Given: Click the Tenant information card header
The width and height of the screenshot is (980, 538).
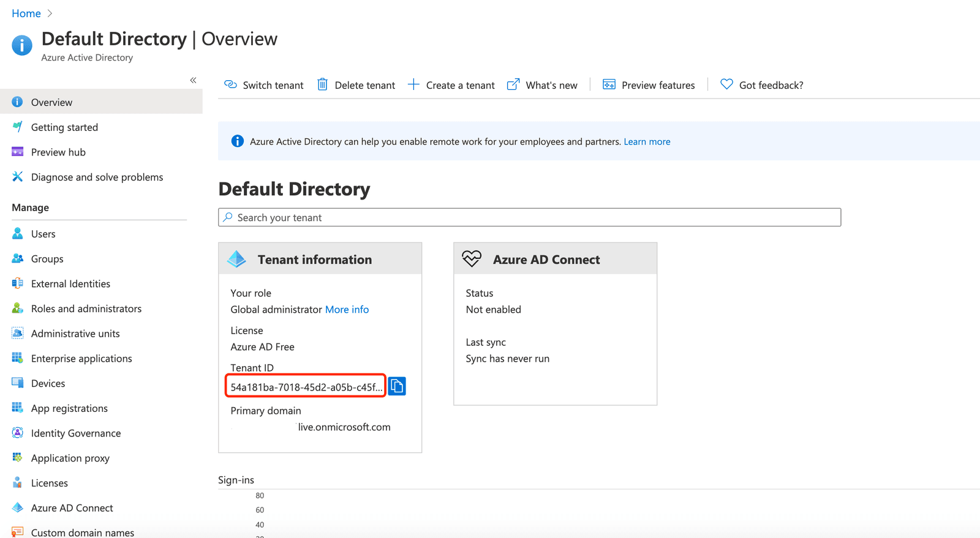Looking at the screenshot, I should coord(320,259).
